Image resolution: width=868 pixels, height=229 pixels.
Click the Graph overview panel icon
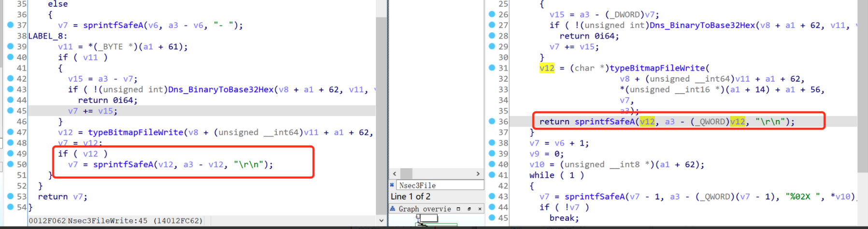pos(393,209)
